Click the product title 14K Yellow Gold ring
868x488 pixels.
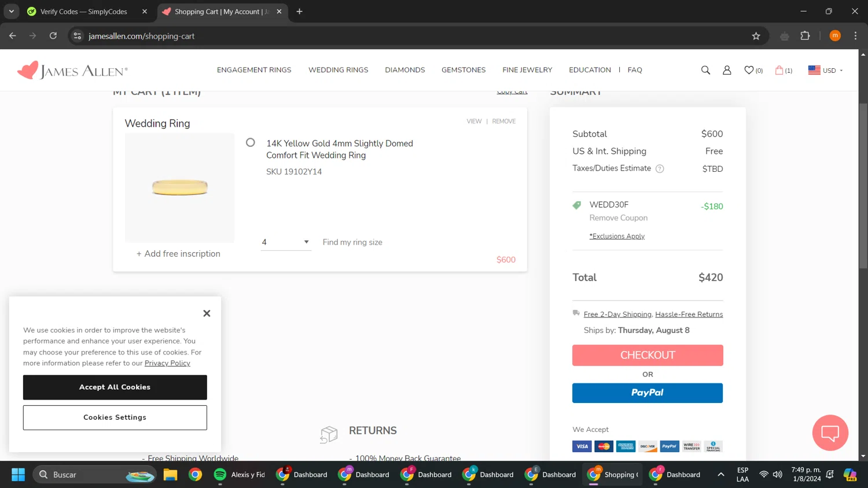[x=340, y=149]
